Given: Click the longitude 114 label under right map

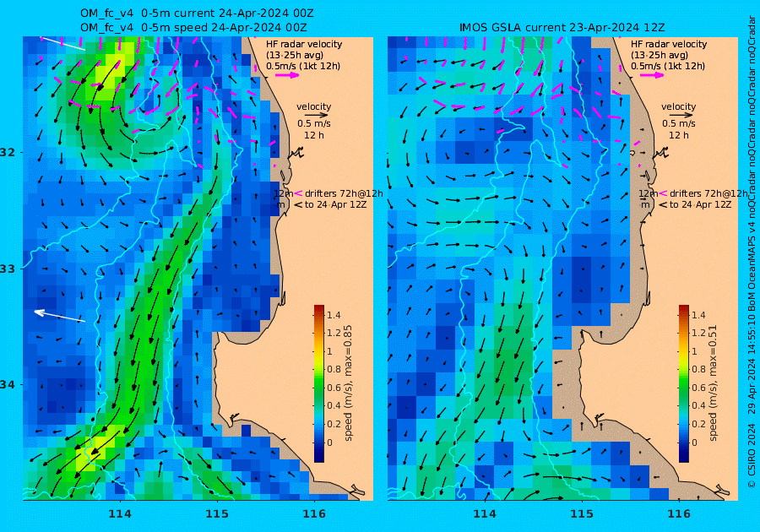Looking at the screenshot, I should pyautogui.click(x=484, y=513).
